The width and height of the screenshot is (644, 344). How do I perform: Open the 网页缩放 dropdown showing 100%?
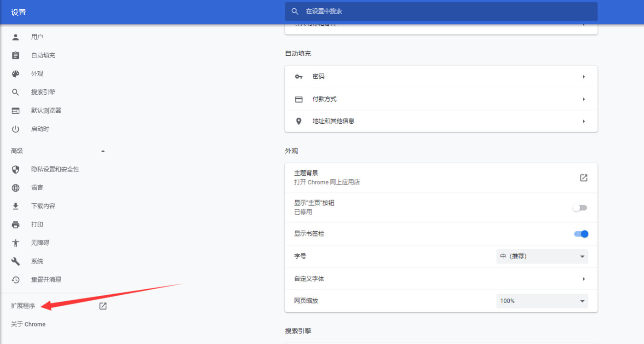tap(542, 301)
